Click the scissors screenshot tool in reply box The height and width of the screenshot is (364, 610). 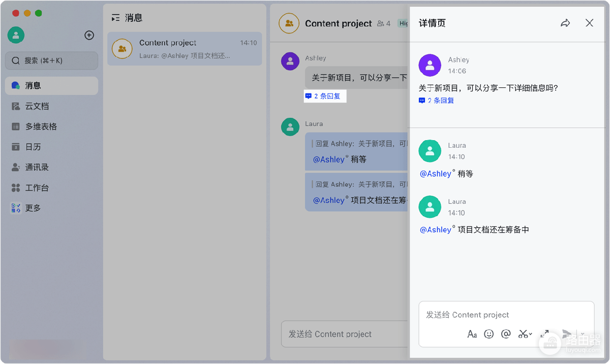[x=523, y=334]
